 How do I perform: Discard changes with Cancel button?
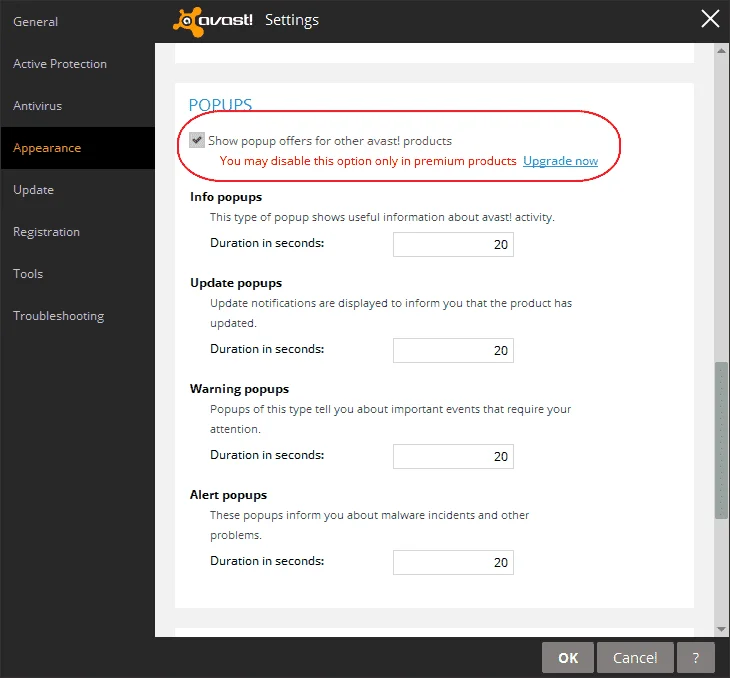[635, 658]
